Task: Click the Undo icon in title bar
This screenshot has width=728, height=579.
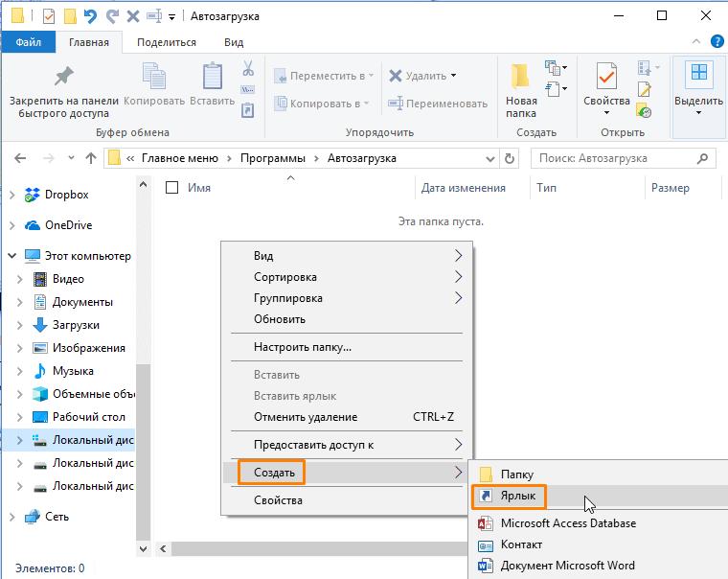Action: (x=90, y=16)
